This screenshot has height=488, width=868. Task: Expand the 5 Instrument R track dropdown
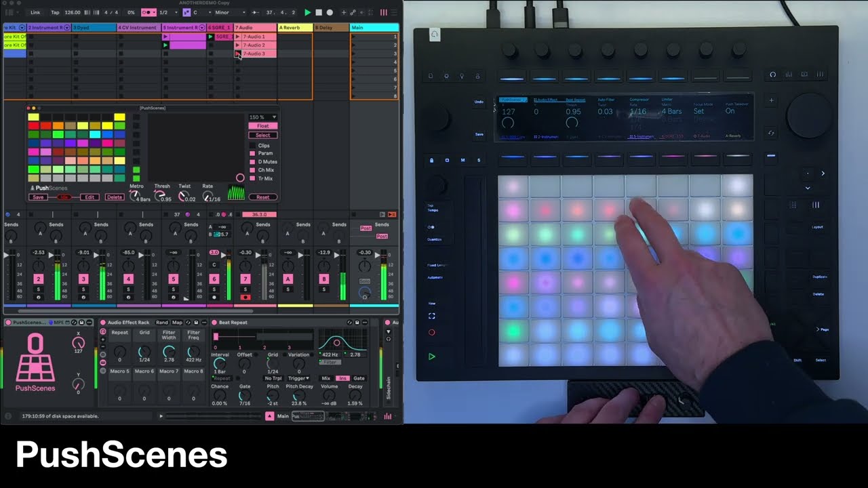point(202,28)
